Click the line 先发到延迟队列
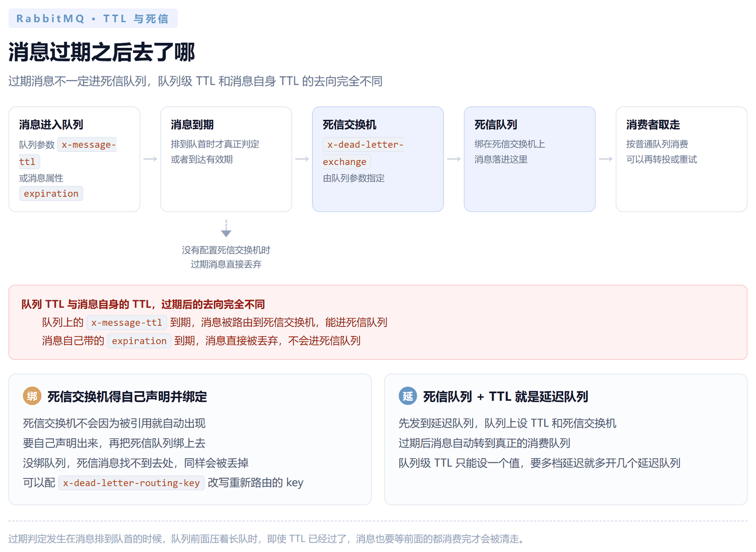Viewport: 756px width, 552px height. (507, 423)
